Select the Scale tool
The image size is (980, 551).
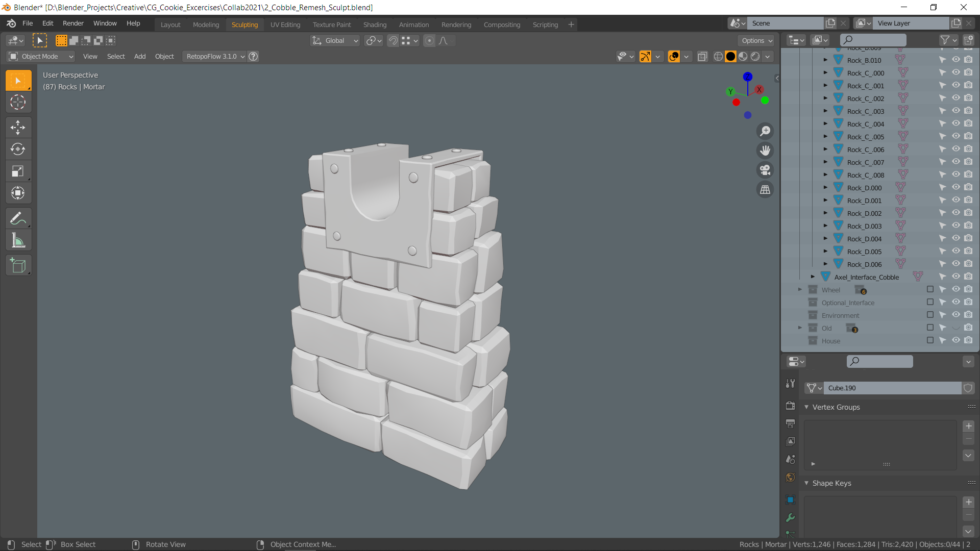coord(18,171)
